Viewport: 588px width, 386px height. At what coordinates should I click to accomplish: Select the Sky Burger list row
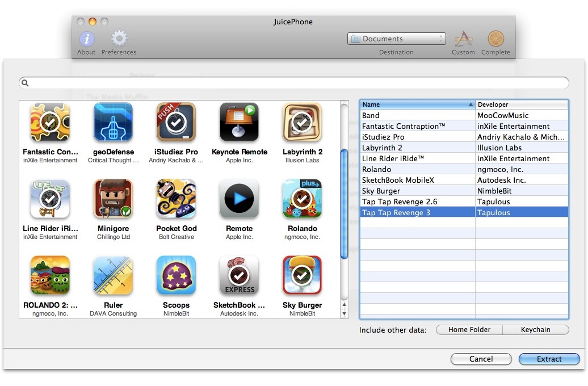[x=464, y=191]
